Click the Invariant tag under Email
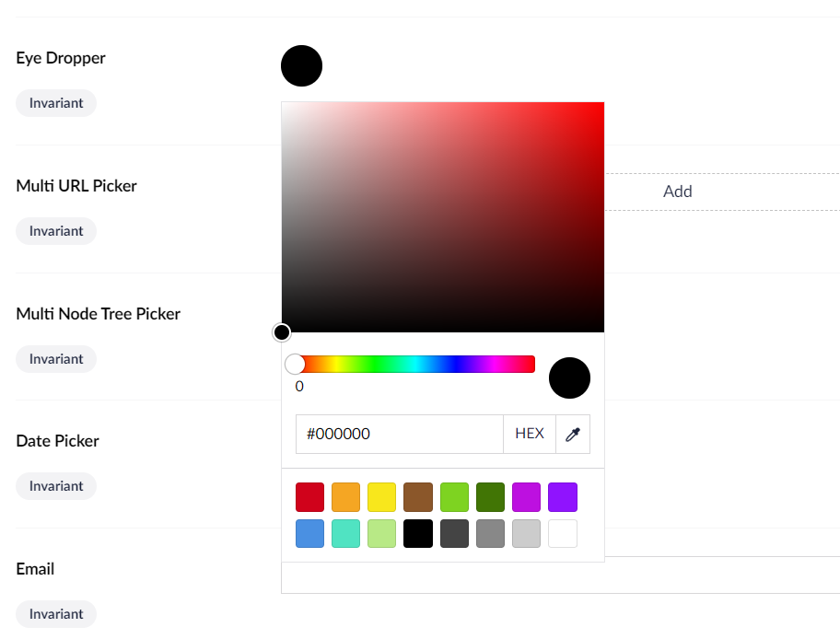This screenshot has height=639, width=840. click(55, 613)
